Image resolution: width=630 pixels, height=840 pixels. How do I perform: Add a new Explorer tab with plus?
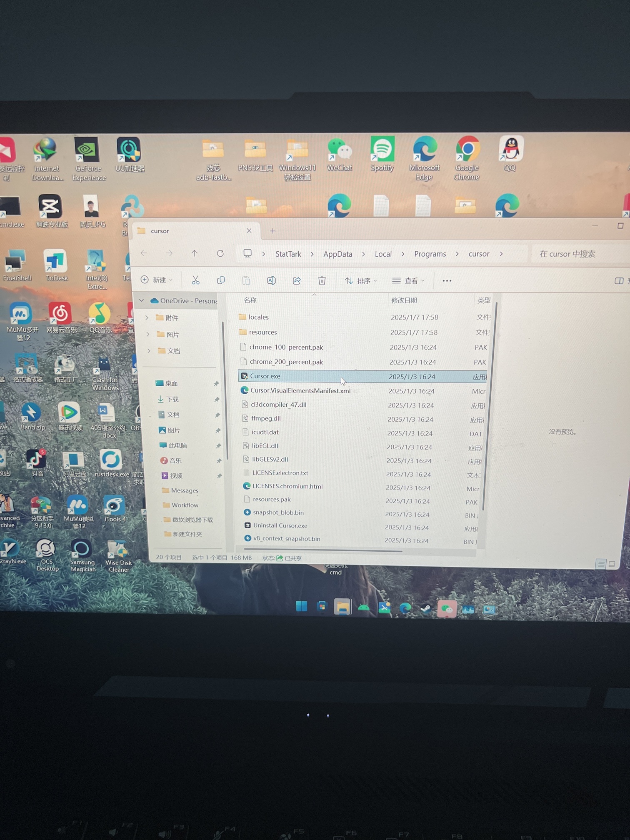coord(273,231)
